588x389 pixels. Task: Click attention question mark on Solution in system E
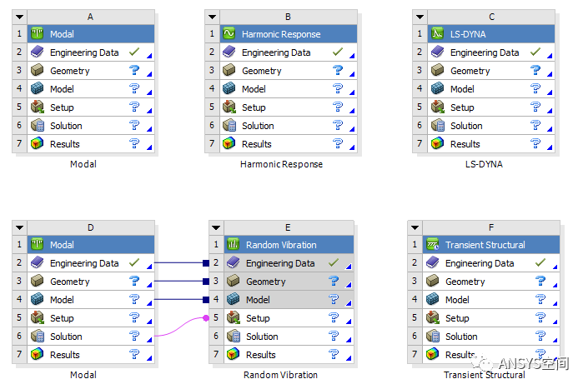point(334,336)
